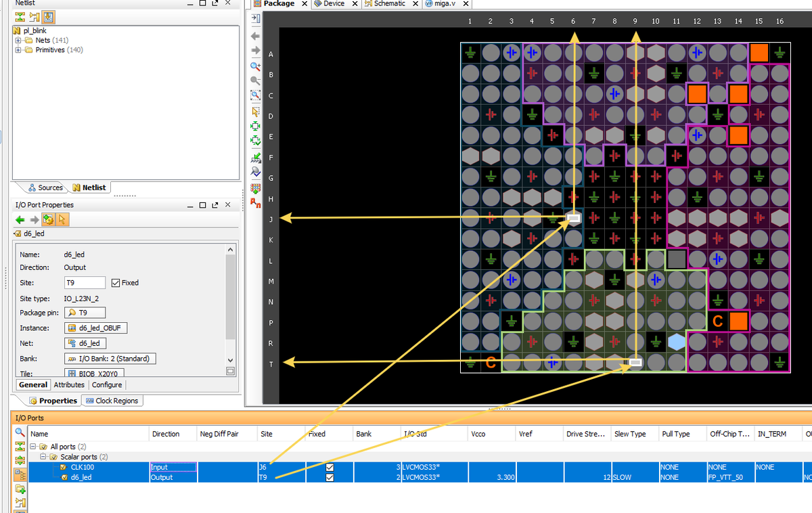
Task: Select the General tab in properties
Action: click(33, 384)
